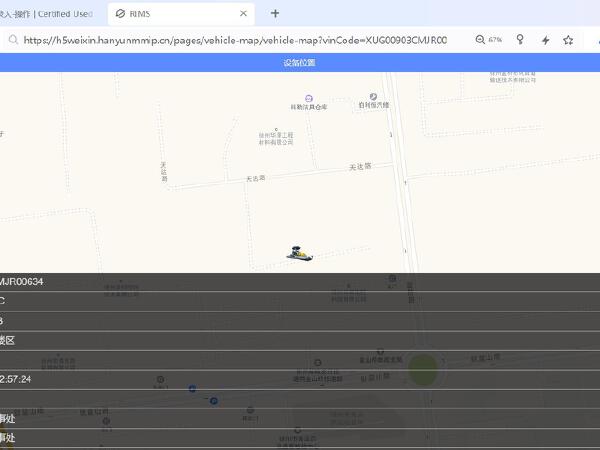Click the light bulb icon in address bar
Screen dimensions: 600x450
520,39
